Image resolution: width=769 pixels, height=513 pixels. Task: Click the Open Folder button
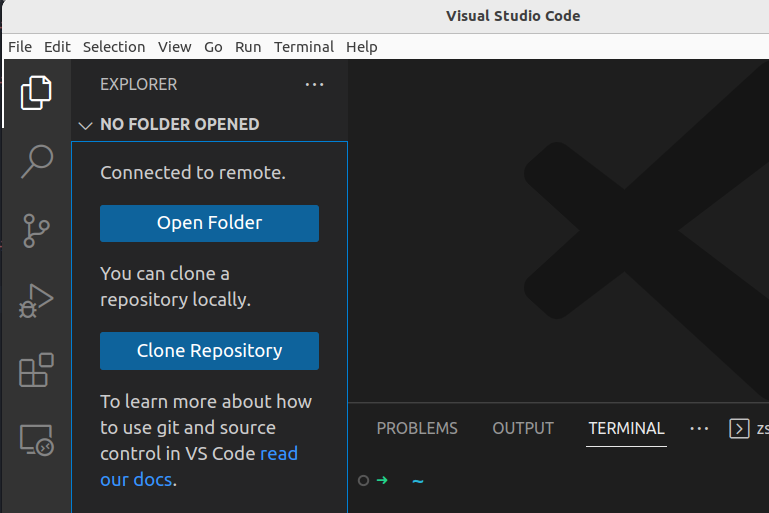coord(209,223)
